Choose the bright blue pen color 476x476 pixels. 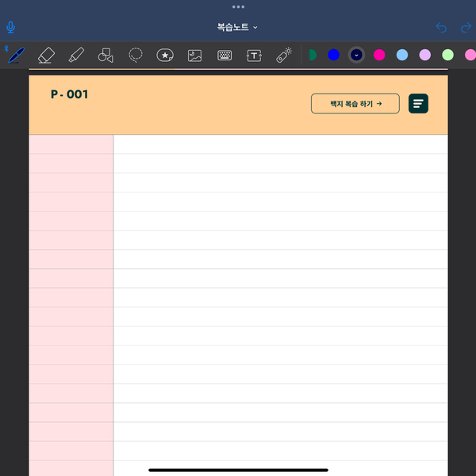pos(334,55)
